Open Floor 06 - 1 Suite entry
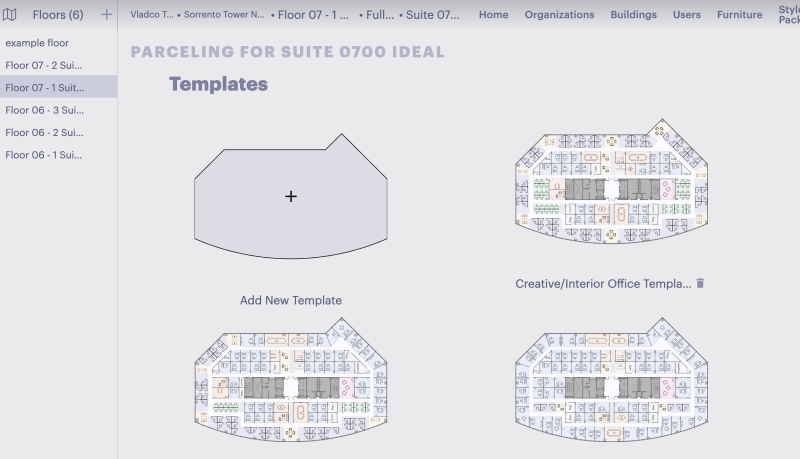Viewport: 800px width, 459px height. point(44,155)
